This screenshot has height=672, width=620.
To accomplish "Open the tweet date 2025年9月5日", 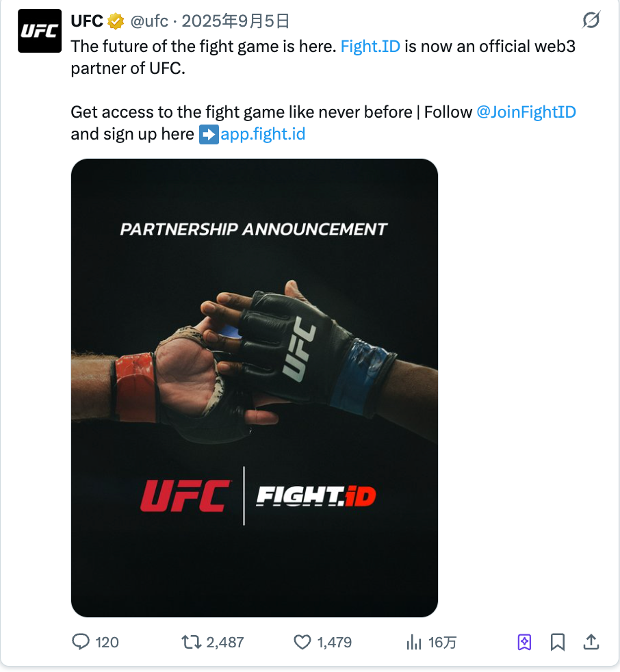I will (235, 21).
